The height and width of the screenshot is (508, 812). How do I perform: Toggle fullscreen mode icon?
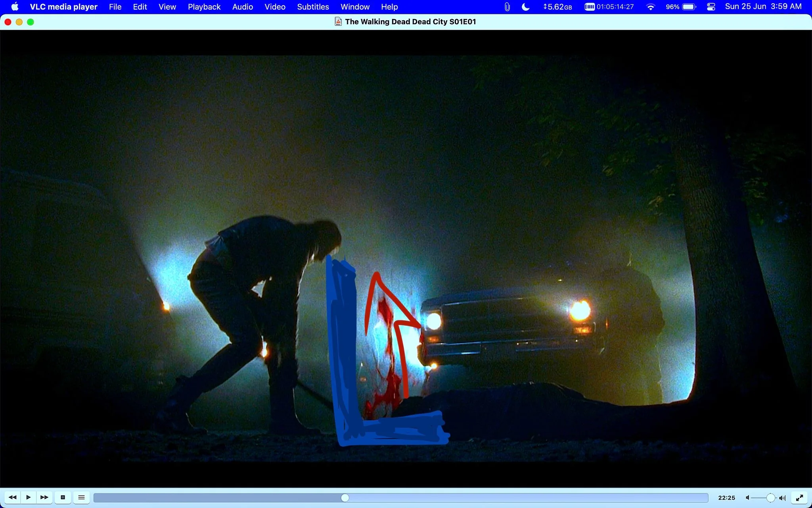[800, 498]
